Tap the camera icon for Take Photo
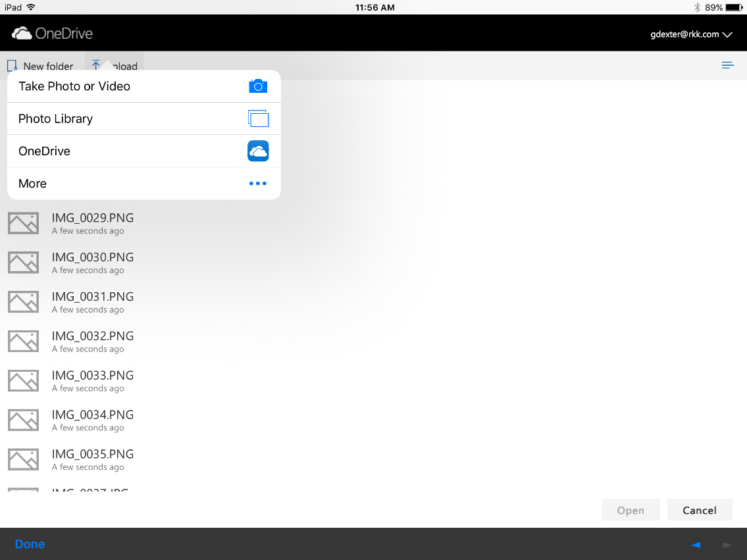Screen dimensions: 747x560 258,86
